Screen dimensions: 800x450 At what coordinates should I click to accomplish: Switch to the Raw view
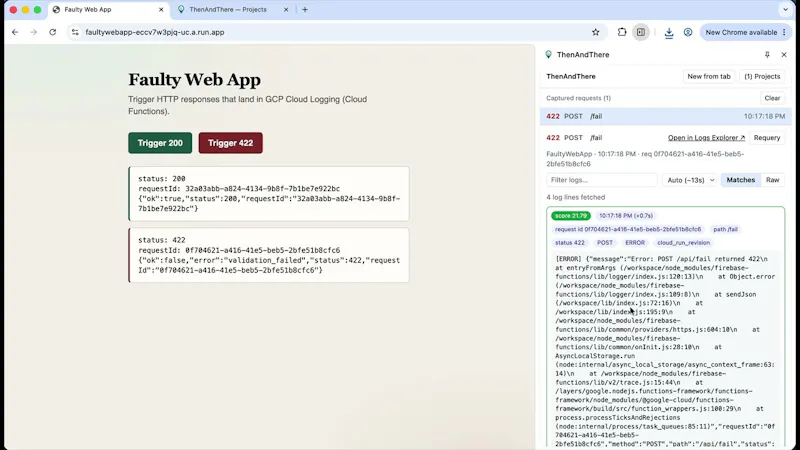(772, 180)
